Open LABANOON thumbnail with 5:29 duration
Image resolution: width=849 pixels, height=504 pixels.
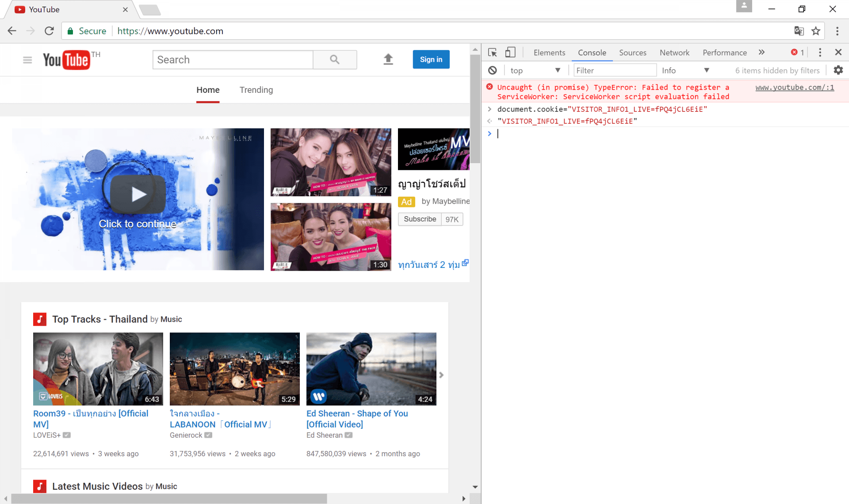(x=235, y=369)
